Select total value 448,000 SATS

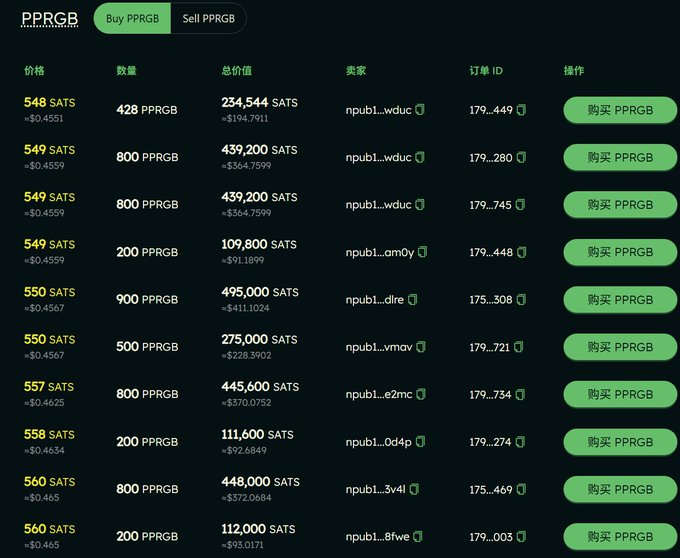pyautogui.click(x=260, y=481)
